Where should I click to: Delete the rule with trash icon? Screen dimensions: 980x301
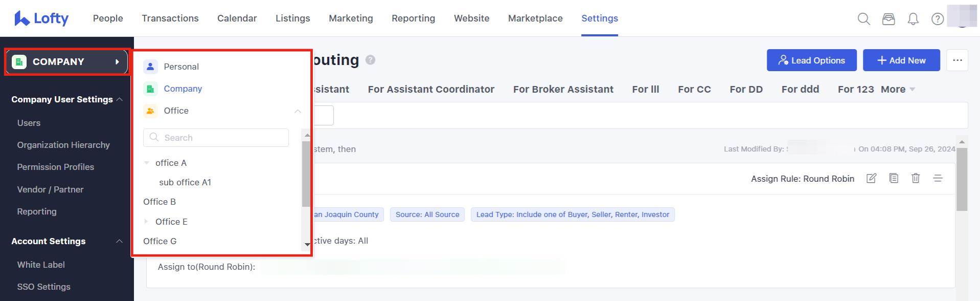[x=916, y=178]
